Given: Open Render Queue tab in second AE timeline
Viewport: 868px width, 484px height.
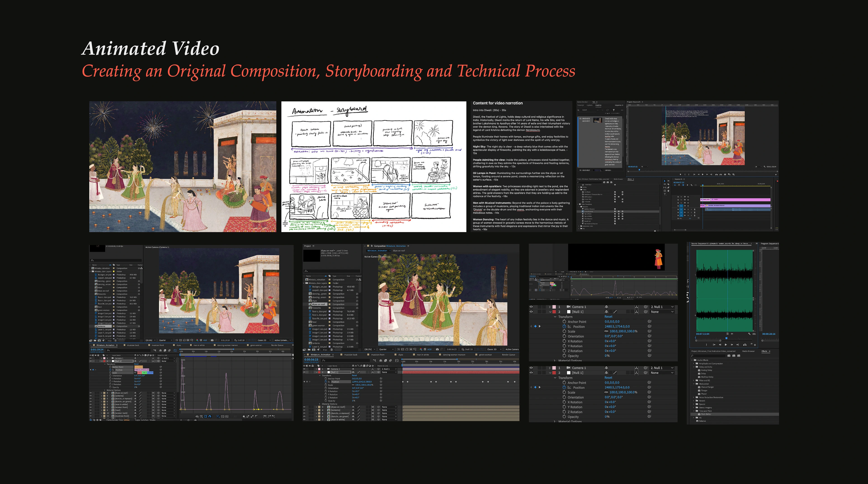Looking at the screenshot, I should tap(509, 355).
